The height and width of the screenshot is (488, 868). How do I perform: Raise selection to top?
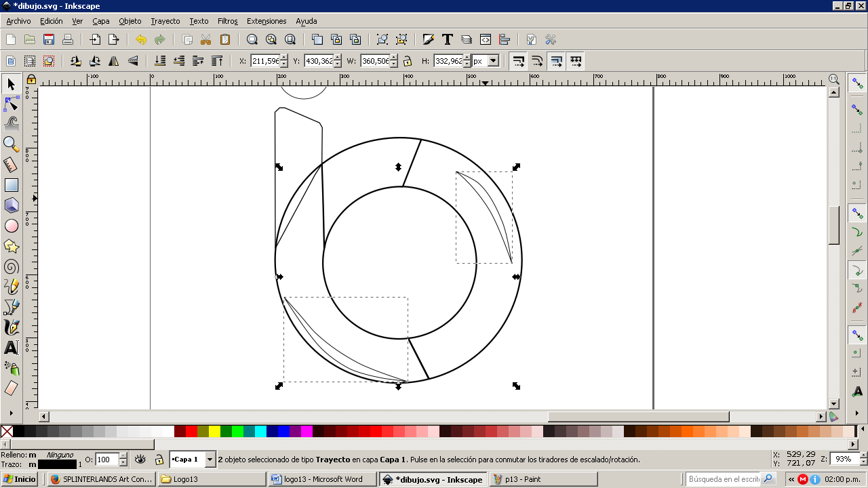217,61
